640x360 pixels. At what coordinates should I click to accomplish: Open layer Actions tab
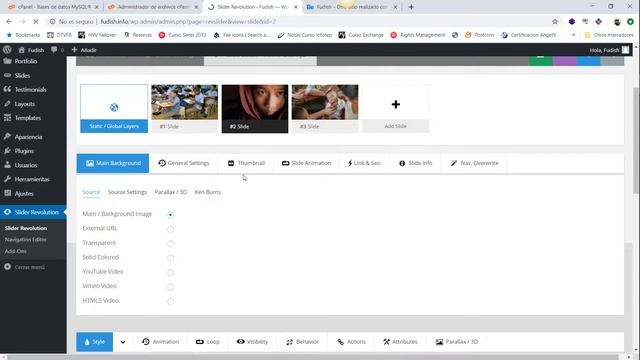pos(351,342)
